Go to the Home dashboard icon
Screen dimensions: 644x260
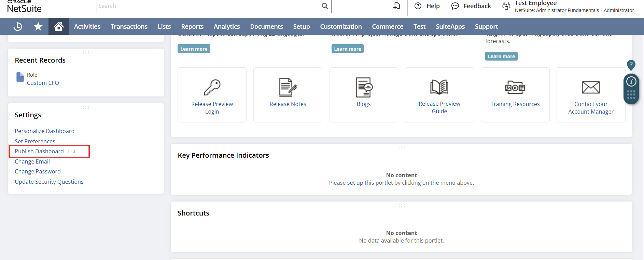(x=58, y=26)
